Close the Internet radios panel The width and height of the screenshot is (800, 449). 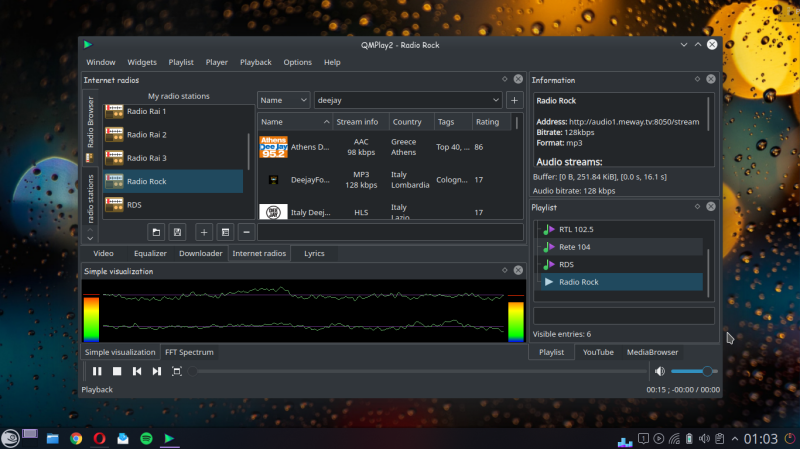(x=518, y=79)
